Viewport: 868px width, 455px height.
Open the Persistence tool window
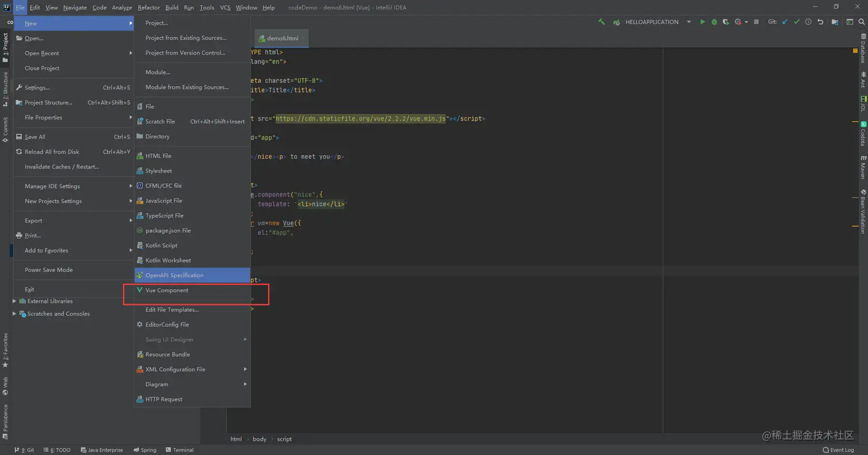(x=5, y=422)
